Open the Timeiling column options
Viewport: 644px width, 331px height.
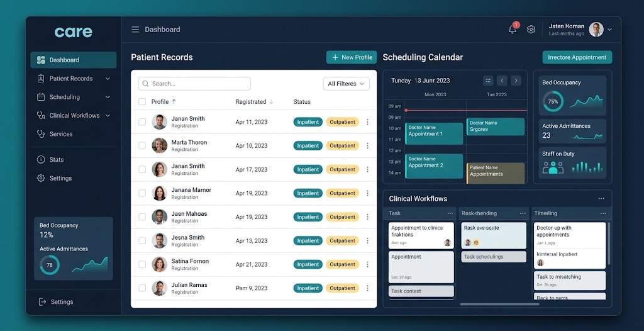tap(603, 213)
